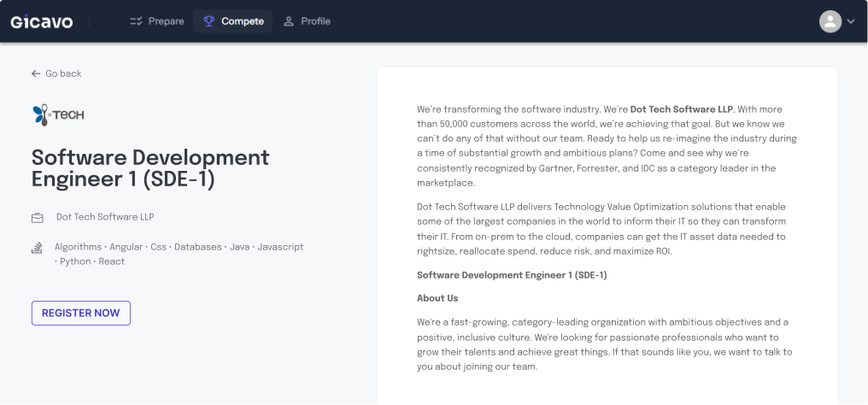Viewport: 868px width, 405px height.
Task: Click the trophy icon beside Compete
Action: (x=208, y=21)
